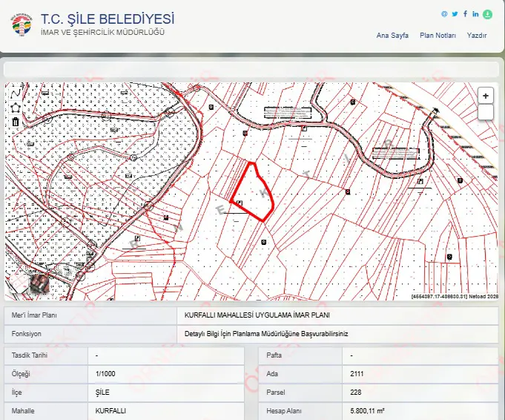Click inside the red highlighted parcel

coord(254,194)
